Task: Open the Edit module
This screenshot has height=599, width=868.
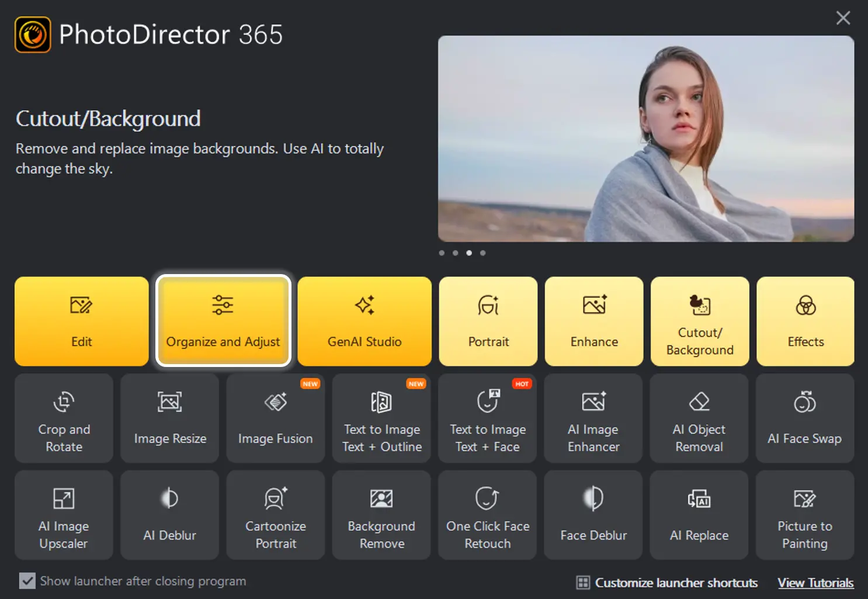Action: pos(81,321)
